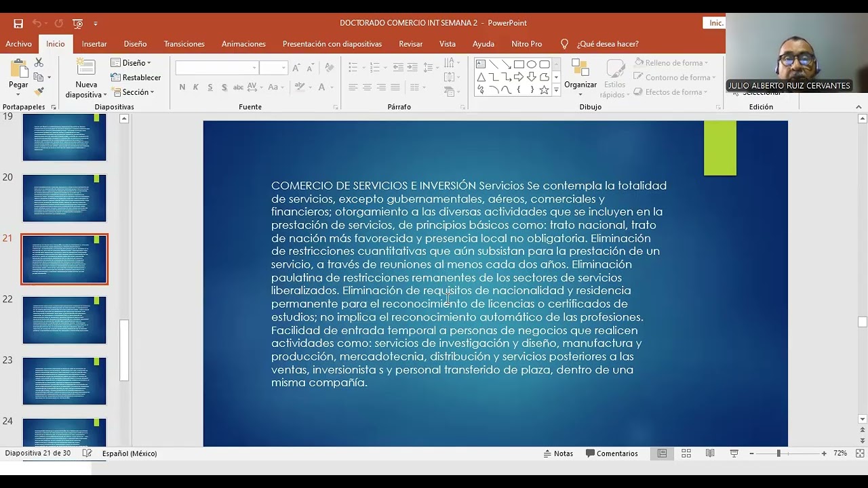
Task: Apply bulleted list formatting
Action: pos(355,68)
